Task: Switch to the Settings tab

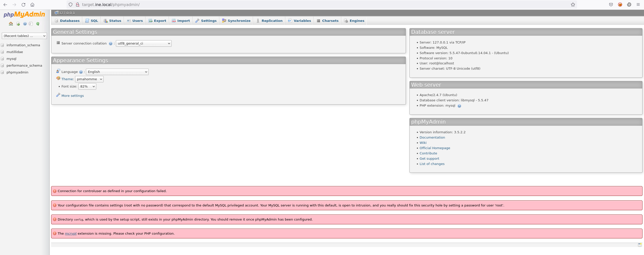Action: click(206, 21)
